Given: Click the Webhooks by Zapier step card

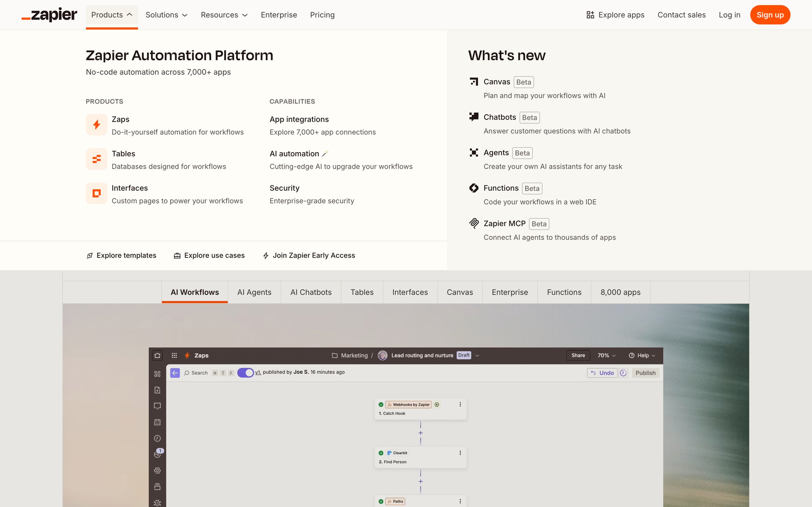Looking at the screenshot, I should coord(421,409).
